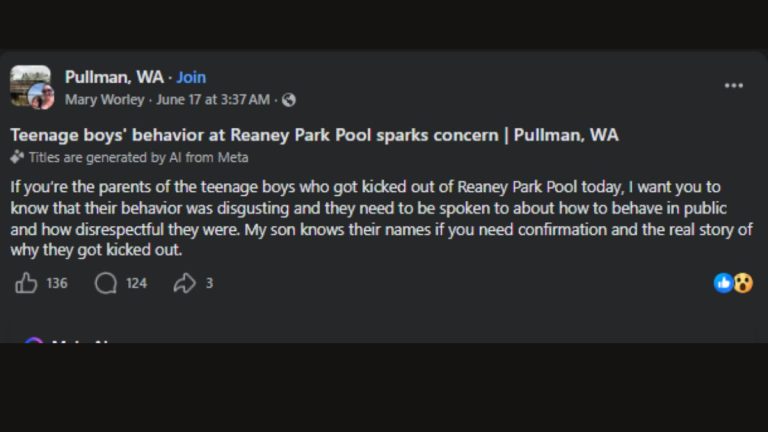Image resolution: width=768 pixels, height=432 pixels.
Task: Click the Share arrow icon
Action: [x=185, y=283]
